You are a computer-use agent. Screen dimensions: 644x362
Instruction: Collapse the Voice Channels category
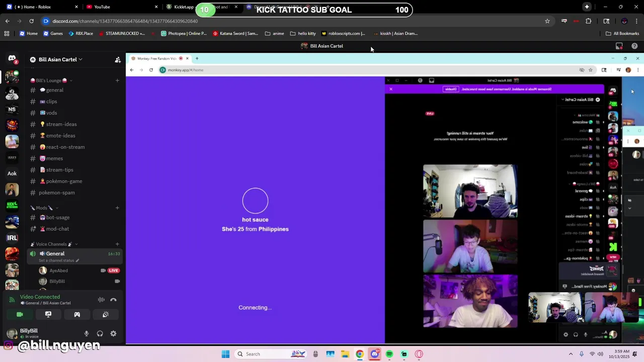(x=54, y=244)
